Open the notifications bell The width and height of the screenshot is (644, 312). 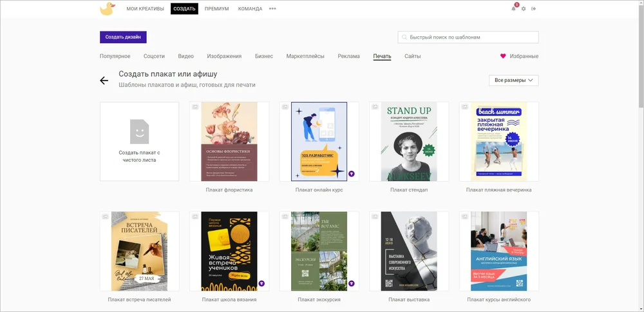pos(513,9)
